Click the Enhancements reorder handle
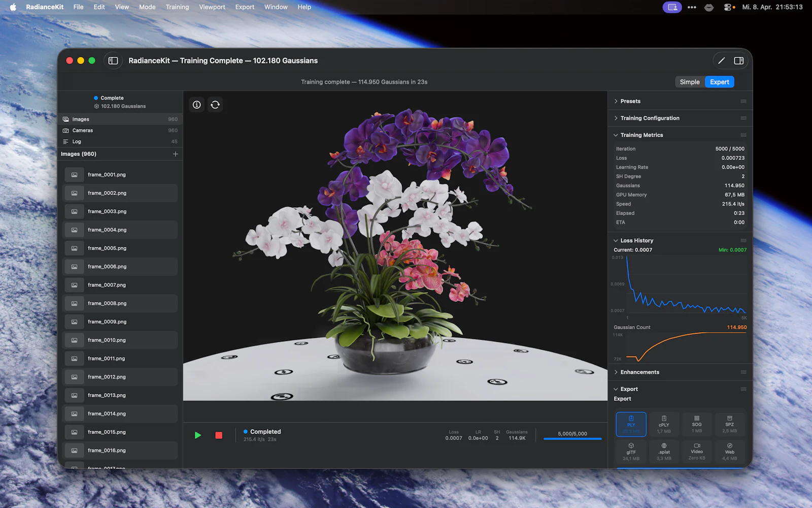This screenshot has width=812, height=508. click(743, 372)
